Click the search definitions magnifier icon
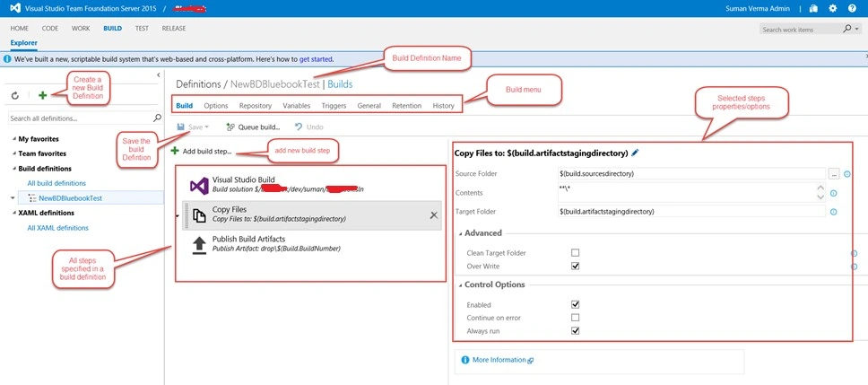Image resolution: width=868 pixels, height=385 pixels. click(x=157, y=118)
